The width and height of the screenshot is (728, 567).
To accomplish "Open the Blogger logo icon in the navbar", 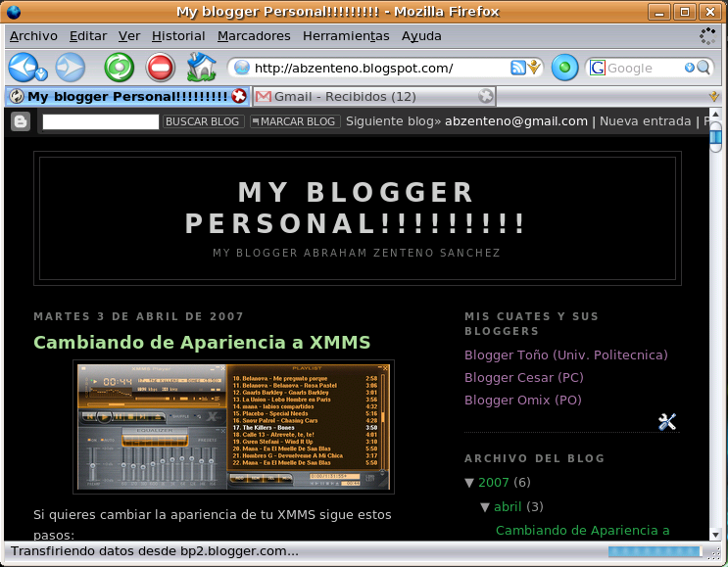I will (x=21, y=121).
